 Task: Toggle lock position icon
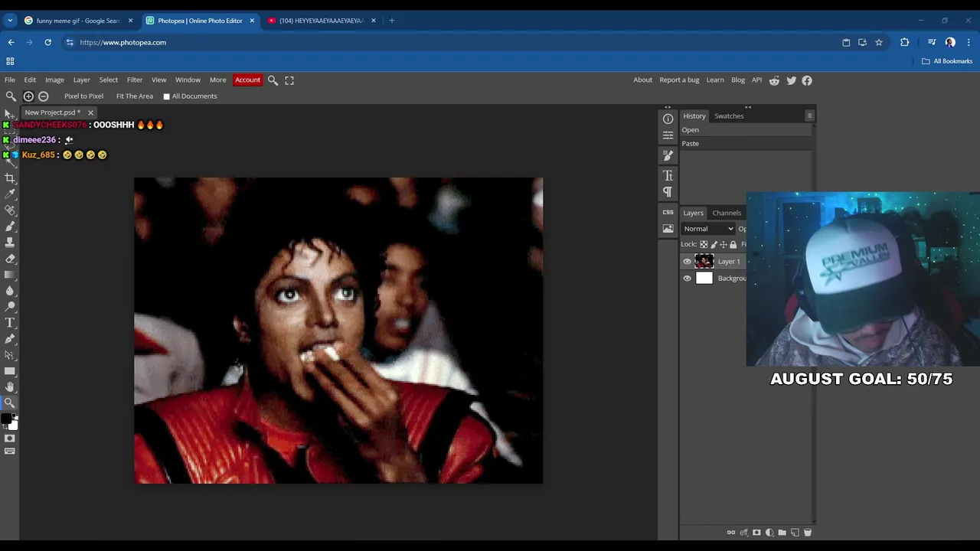click(724, 245)
